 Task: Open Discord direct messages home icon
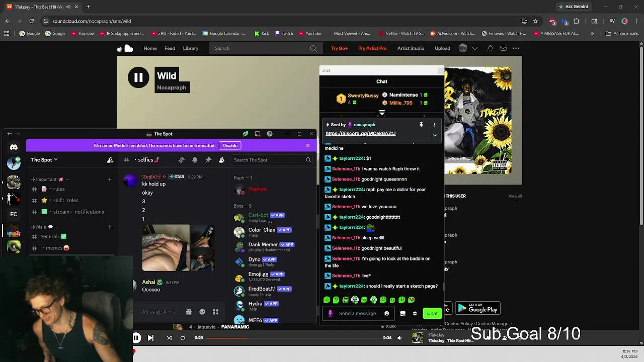[14, 147]
